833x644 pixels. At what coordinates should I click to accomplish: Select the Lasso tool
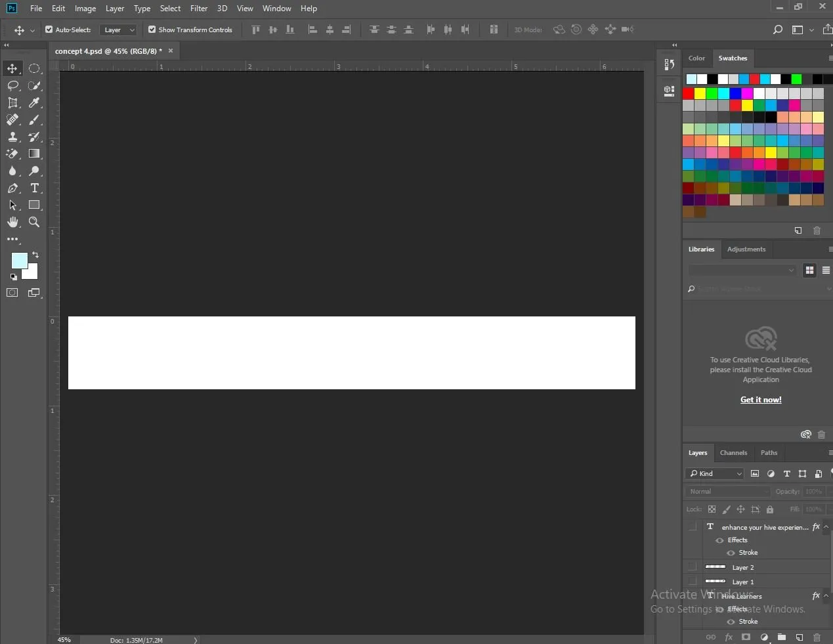12,86
